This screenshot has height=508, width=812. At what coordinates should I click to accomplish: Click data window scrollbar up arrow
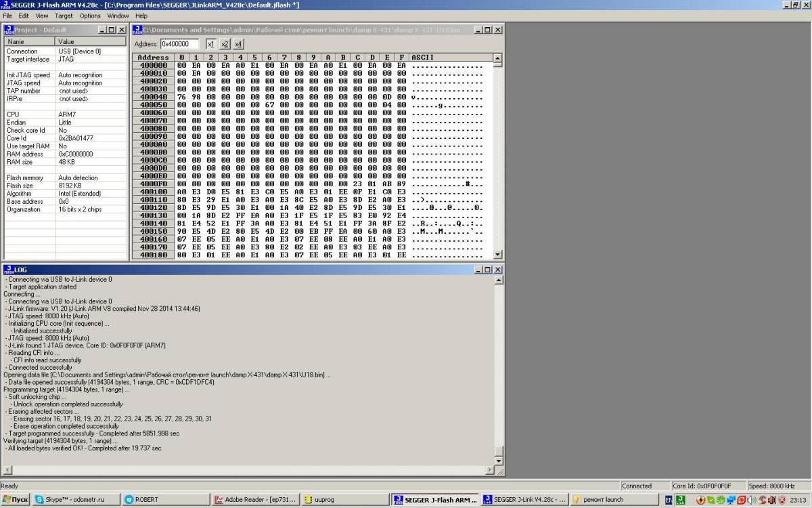[x=498, y=58]
